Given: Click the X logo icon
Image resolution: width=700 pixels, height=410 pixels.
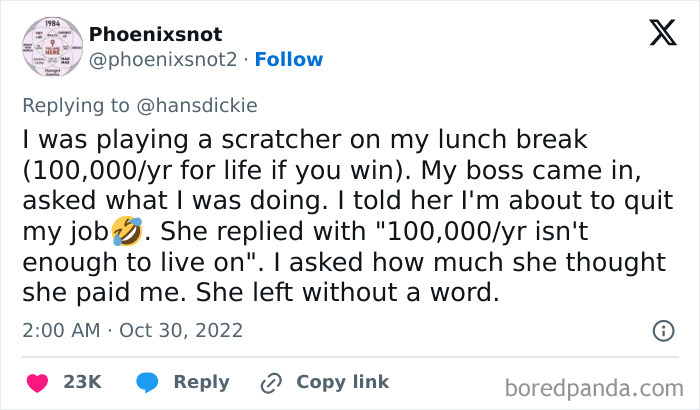Looking at the screenshot, I should coord(662,33).
